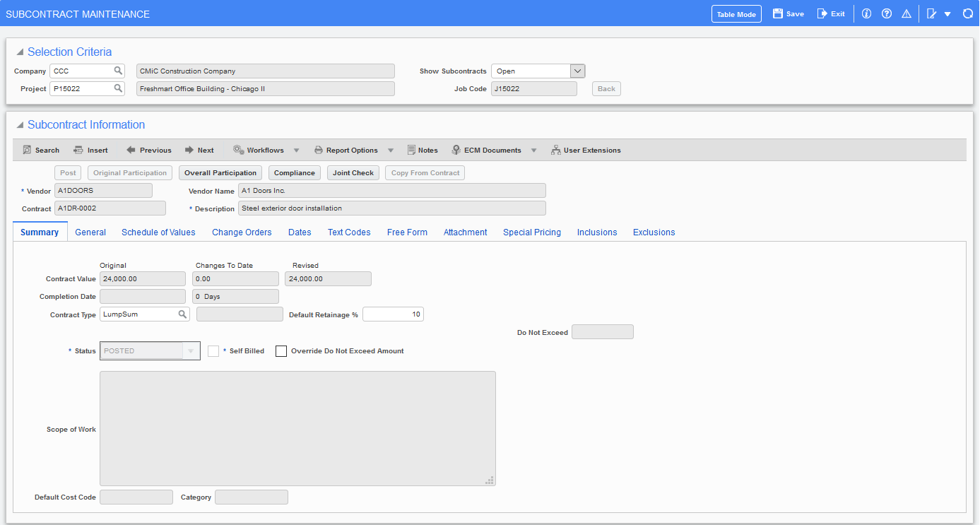Click the warning triangle icon
Image resolution: width=980 pixels, height=525 pixels.
[907, 14]
